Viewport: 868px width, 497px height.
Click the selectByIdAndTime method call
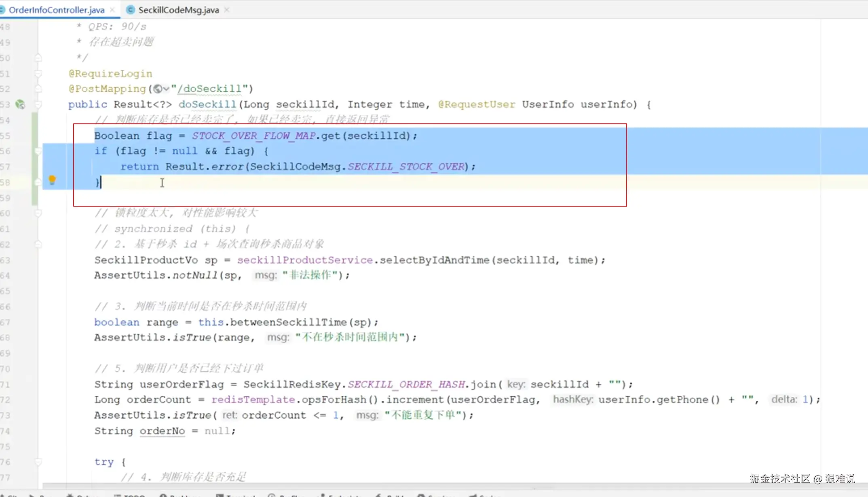[435, 260]
